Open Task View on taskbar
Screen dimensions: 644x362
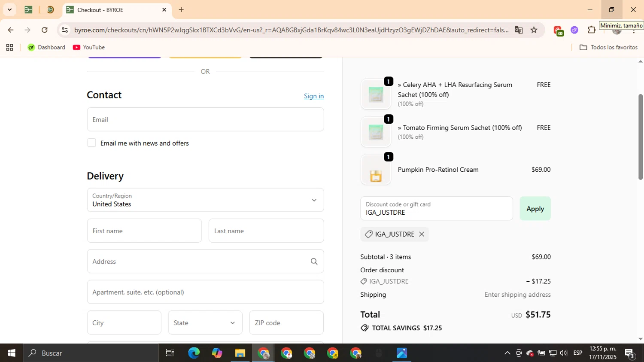(170, 353)
